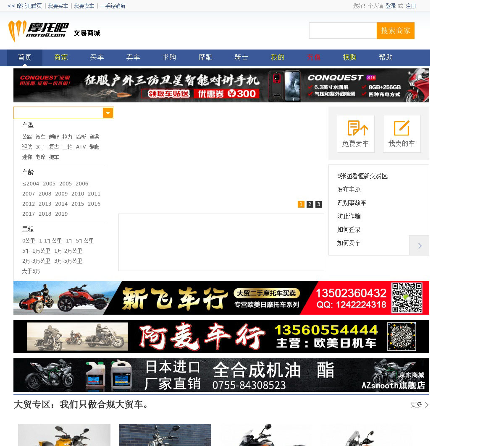This screenshot has height=446, width=504.
Task: Filter by 复古 bike type
Action: 54,147
